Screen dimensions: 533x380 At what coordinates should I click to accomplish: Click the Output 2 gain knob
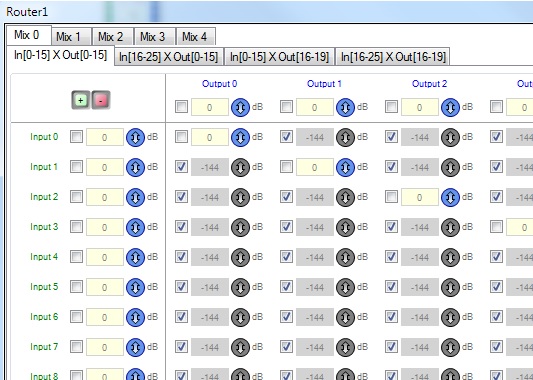450,107
